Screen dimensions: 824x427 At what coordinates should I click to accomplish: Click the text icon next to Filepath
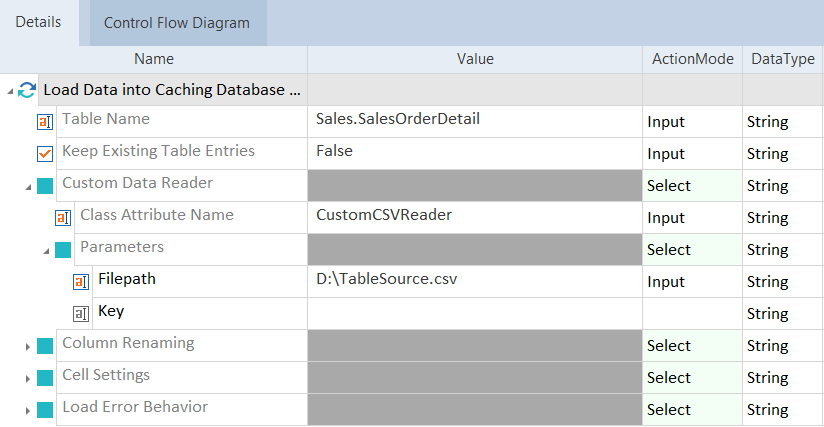pos(81,282)
